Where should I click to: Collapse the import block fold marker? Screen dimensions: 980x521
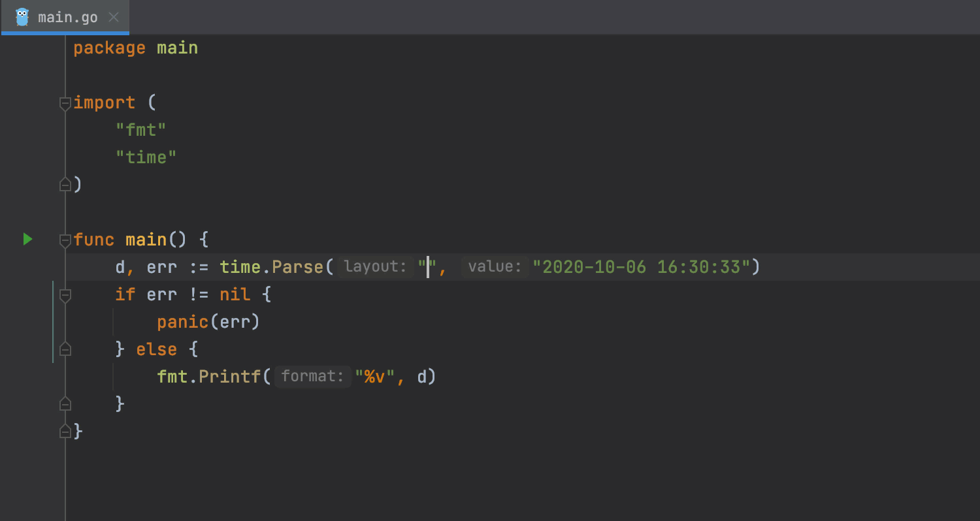(65, 103)
